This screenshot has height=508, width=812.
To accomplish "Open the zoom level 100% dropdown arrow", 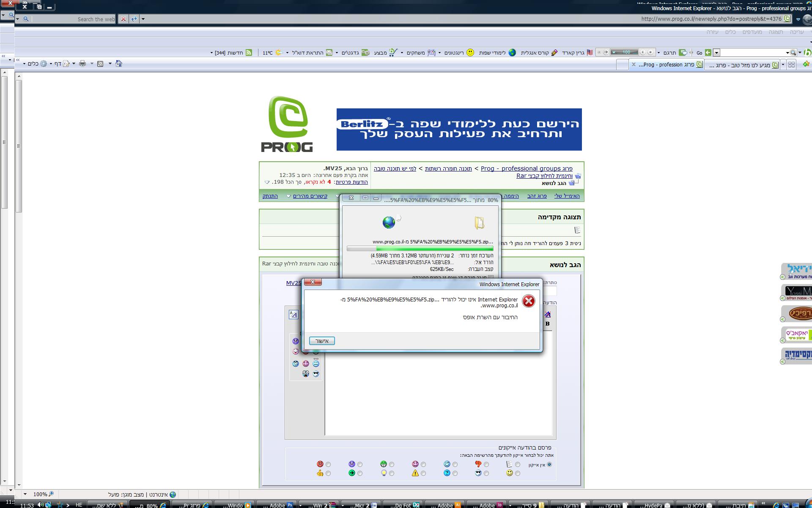I will 25,494.
